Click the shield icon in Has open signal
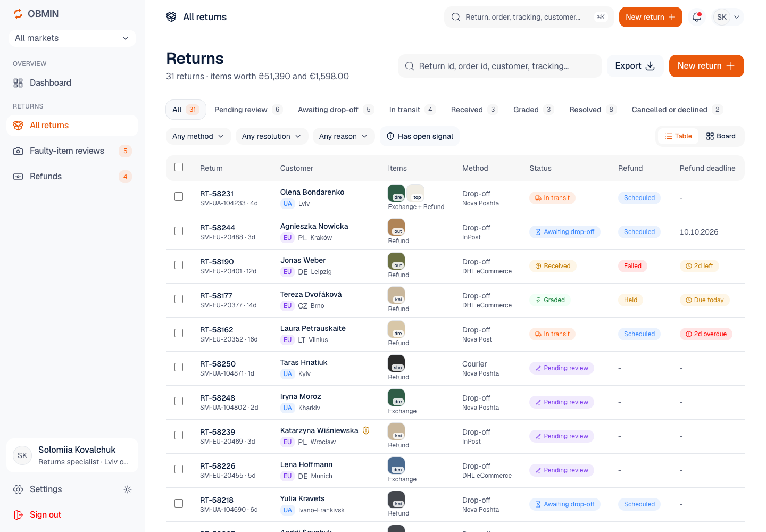 [390, 136]
